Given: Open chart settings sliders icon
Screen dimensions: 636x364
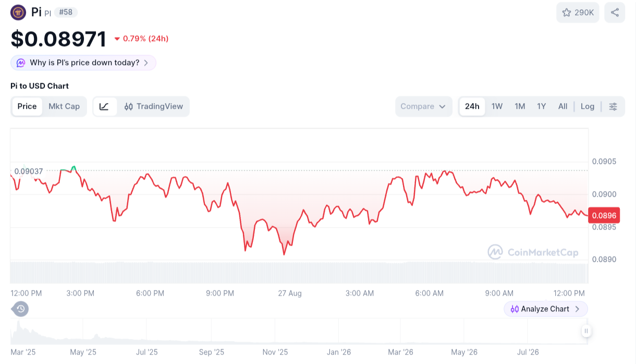Looking at the screenshot, I should tap(613, 106).
